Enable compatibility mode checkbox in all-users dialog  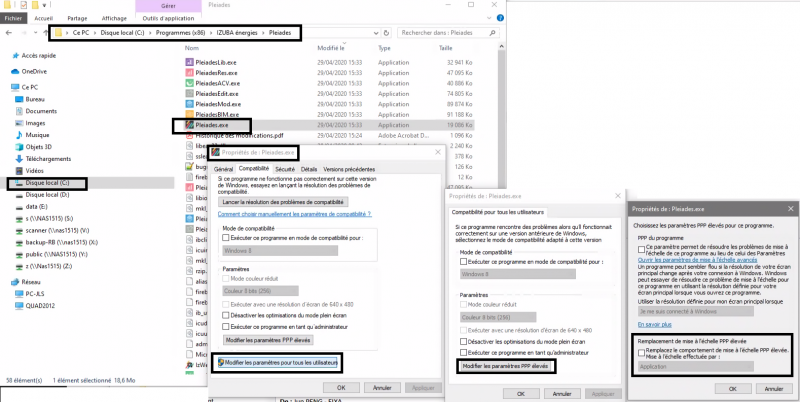coord(463,262)
